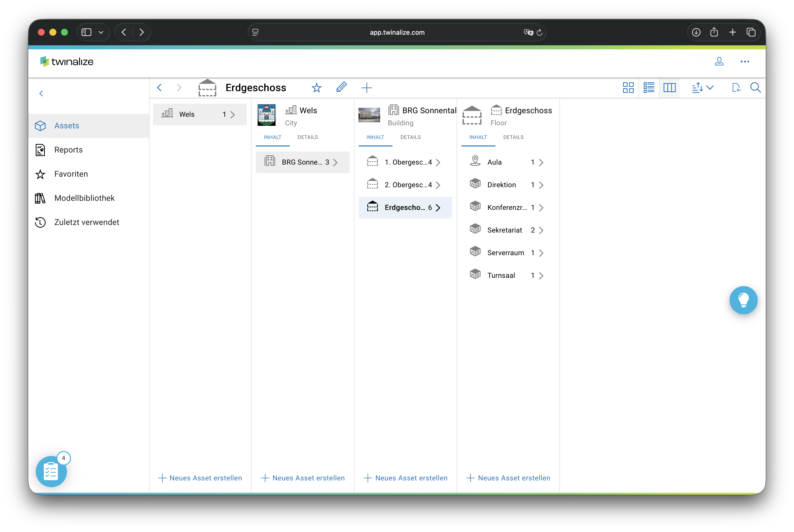Viewport: 794px width, 532px height.
Task: Switch to list view layout
Action: 649,88
